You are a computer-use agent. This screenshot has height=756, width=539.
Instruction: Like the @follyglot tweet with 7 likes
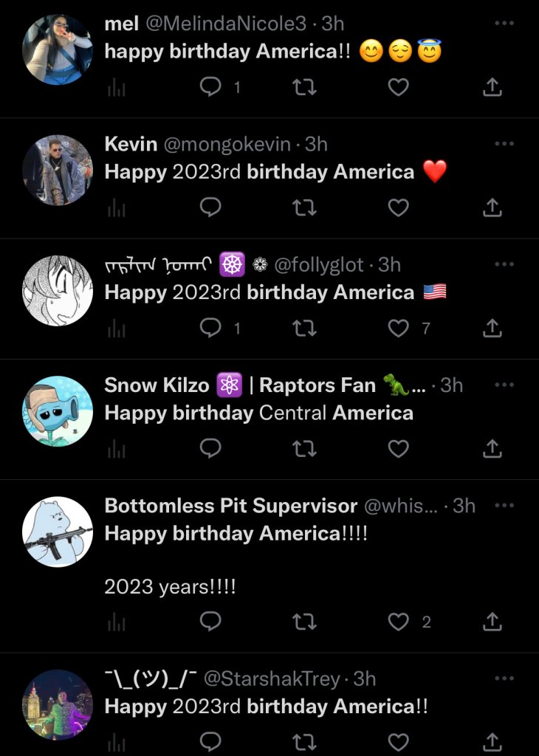[399, 329]
